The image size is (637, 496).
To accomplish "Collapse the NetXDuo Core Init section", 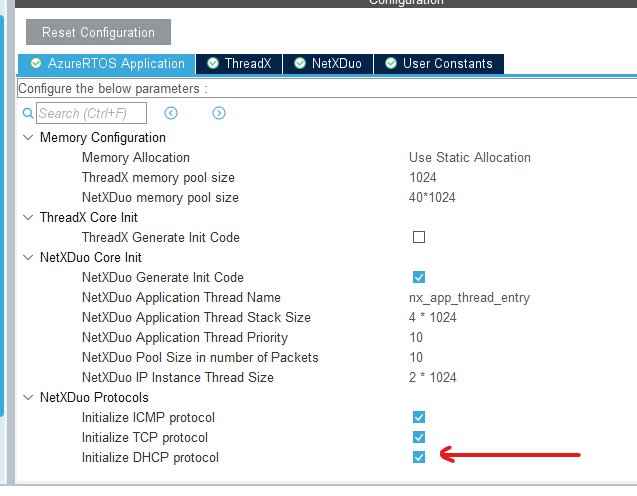I will click(x=28, y=257).
